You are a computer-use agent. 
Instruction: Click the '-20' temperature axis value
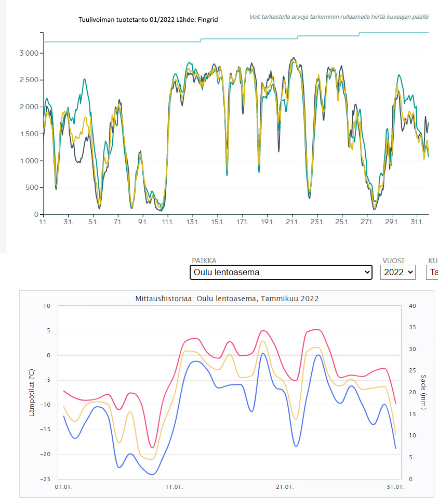click(45, 454)
